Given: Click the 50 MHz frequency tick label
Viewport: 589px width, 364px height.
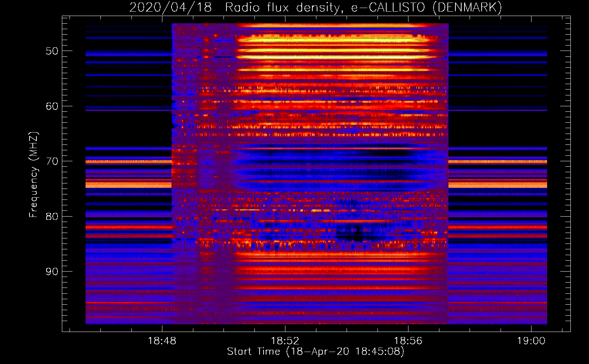Looking at the screenshot, I should (52, 51).
